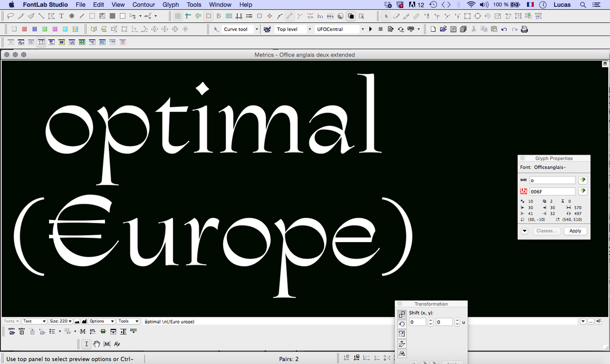Open the Options dropdown

pos(102,321)
